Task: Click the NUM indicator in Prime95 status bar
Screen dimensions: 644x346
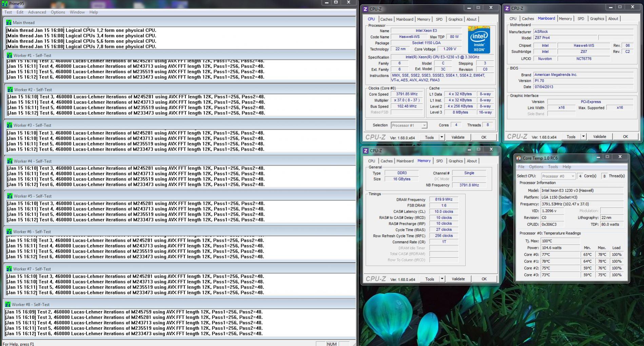Action: [x=332, y=344]
